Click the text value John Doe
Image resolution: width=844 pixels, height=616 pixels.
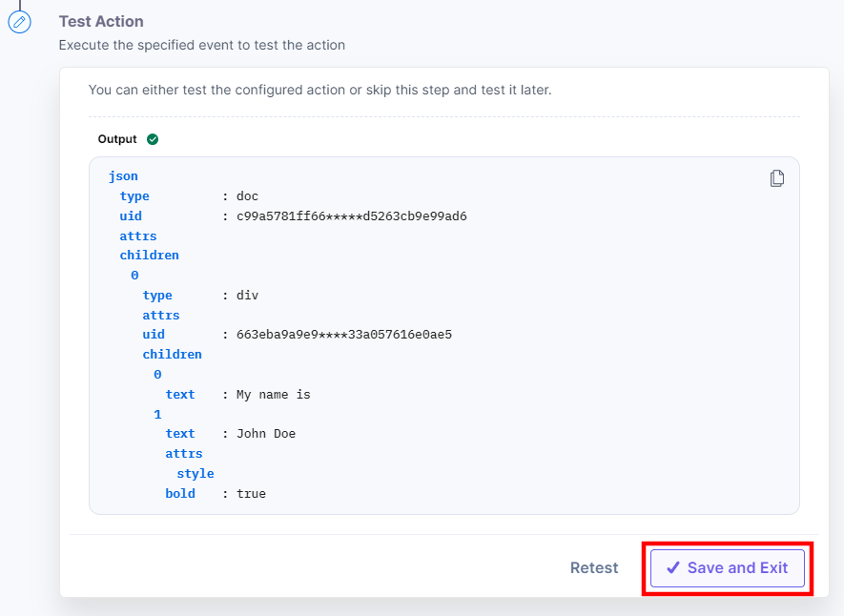[x=266, y=434]
